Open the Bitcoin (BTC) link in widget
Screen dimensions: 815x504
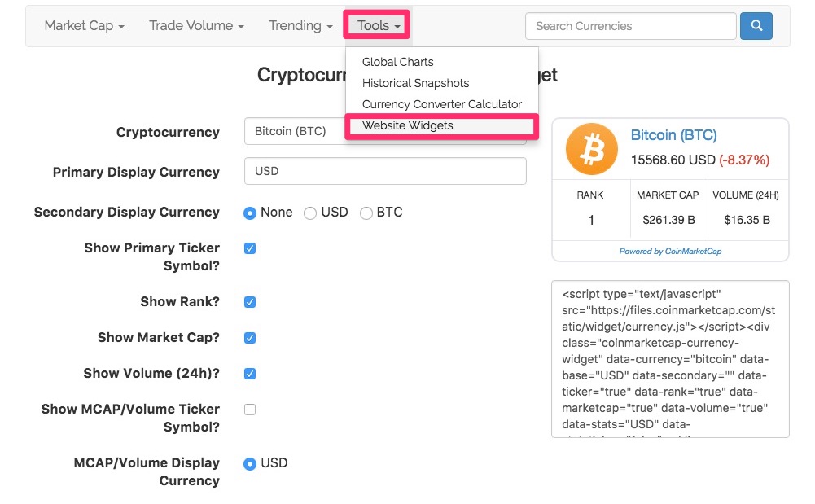[673, 135]
